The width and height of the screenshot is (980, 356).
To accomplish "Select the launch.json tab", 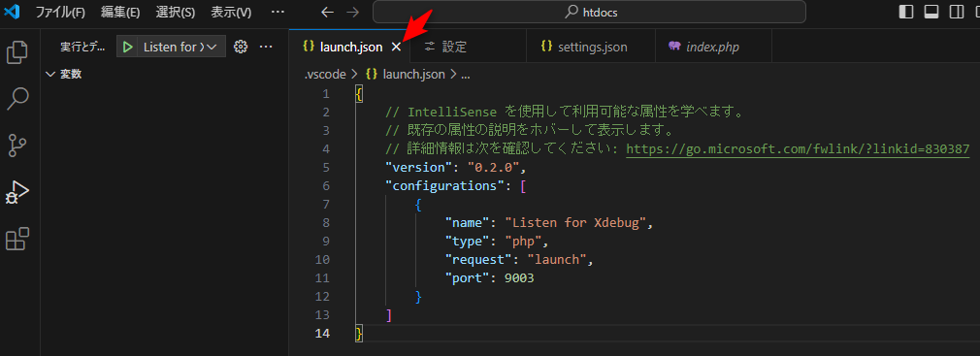I will pos(350,47).
